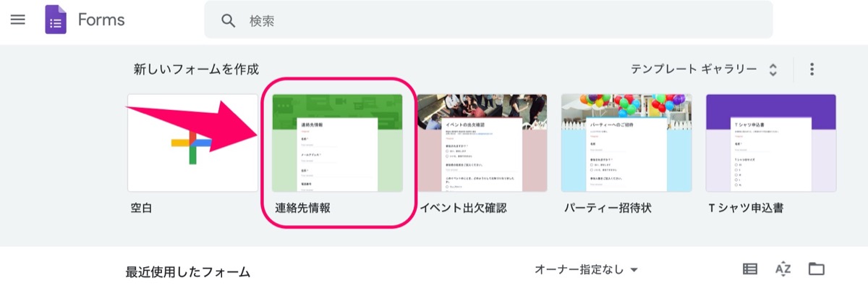This screenshot has height=291, width=868.
Task: Click the イベント出欠確認 label
Action: 464,208
